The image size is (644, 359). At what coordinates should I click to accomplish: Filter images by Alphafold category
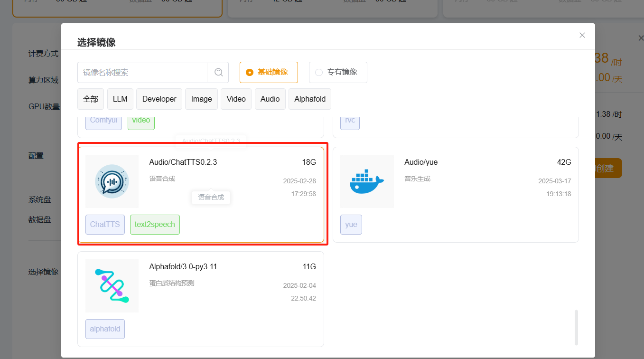(310, 99)
